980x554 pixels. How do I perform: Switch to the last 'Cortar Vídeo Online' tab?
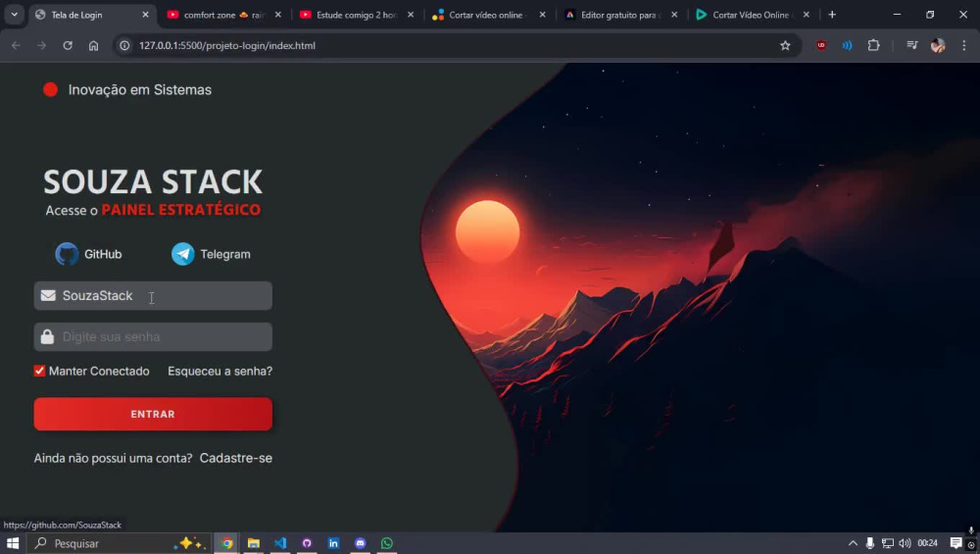pyautogui.click(x=753, y=15)
